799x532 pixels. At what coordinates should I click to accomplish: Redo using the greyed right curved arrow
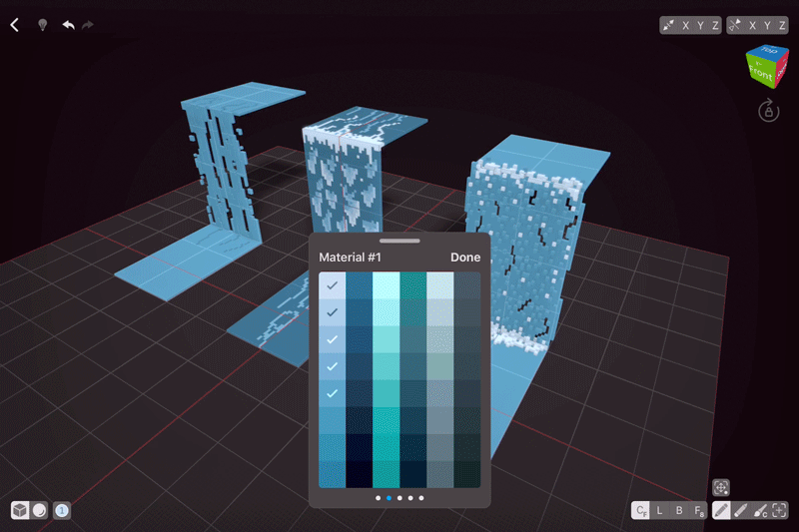click(88, 25)
